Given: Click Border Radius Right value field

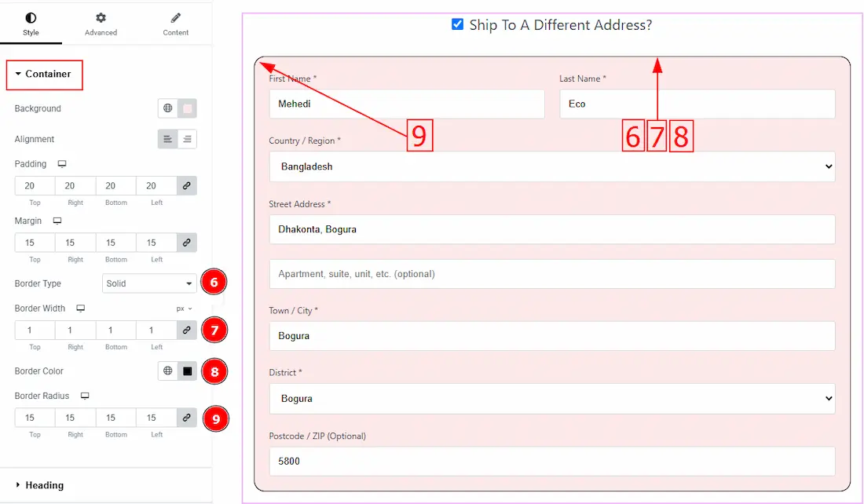Looking at the screenshot, I should point(75,418).
